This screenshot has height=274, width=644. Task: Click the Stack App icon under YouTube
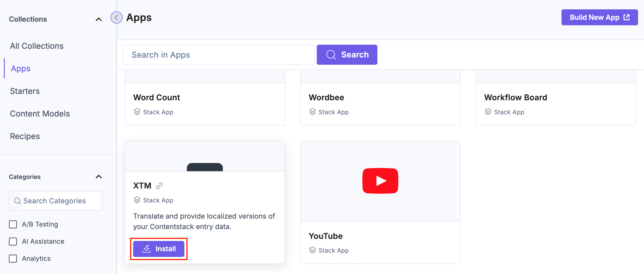pyautogui.click(x=312, y=250)
